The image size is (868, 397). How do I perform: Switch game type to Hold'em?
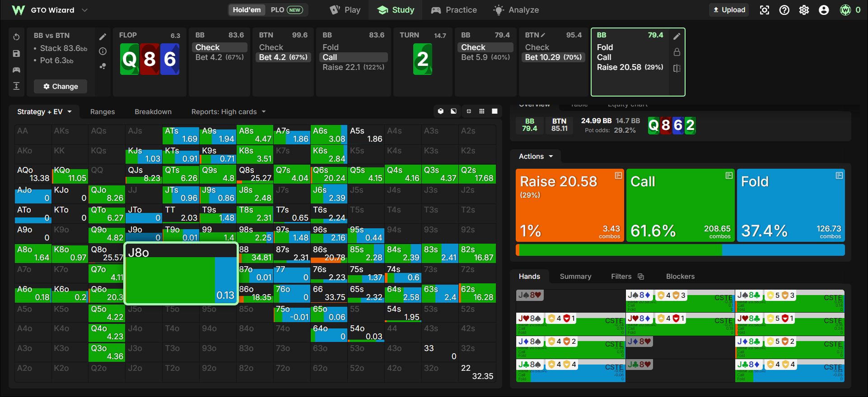click(247, 10)
